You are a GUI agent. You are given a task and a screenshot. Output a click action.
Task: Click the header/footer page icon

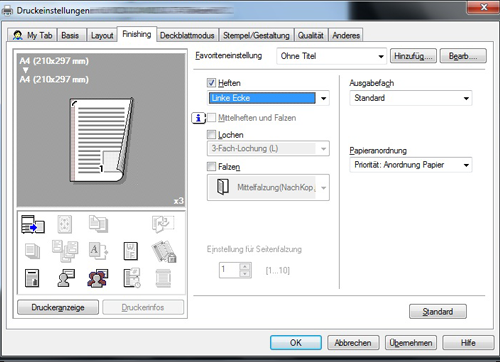point(32,278)
